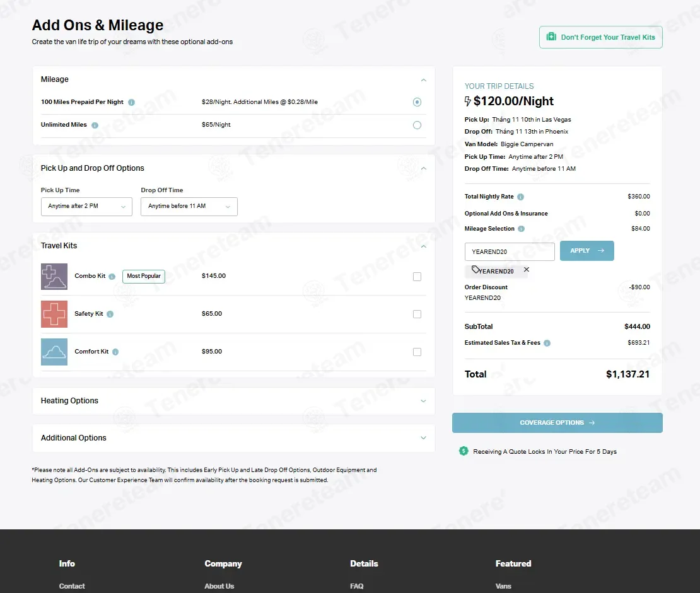Click info icon next to Mileage Selection
The image size is (700, 593).
[x=521, y=229]
